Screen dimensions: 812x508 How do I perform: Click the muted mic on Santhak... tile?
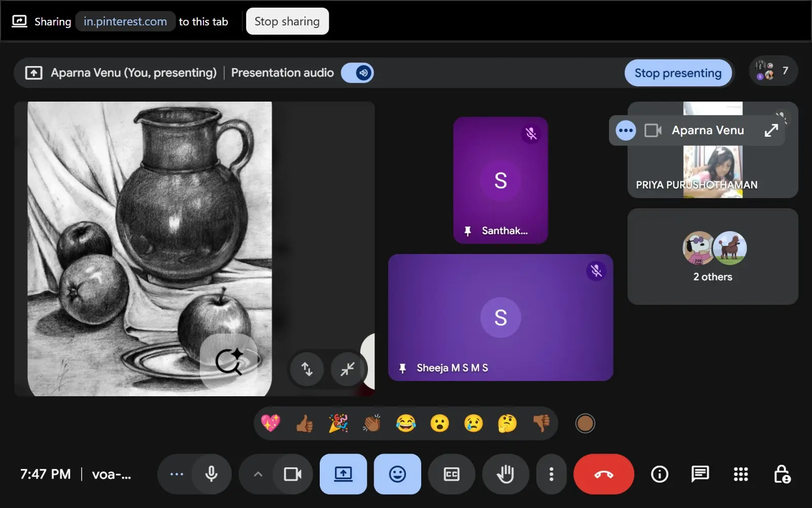[x=531, y=134]
